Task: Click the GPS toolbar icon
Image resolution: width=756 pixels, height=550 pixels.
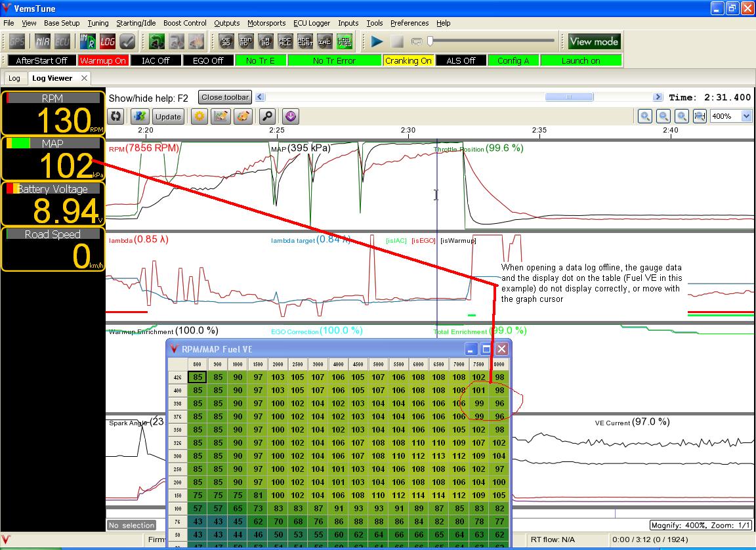Action: tap(17, 41)
